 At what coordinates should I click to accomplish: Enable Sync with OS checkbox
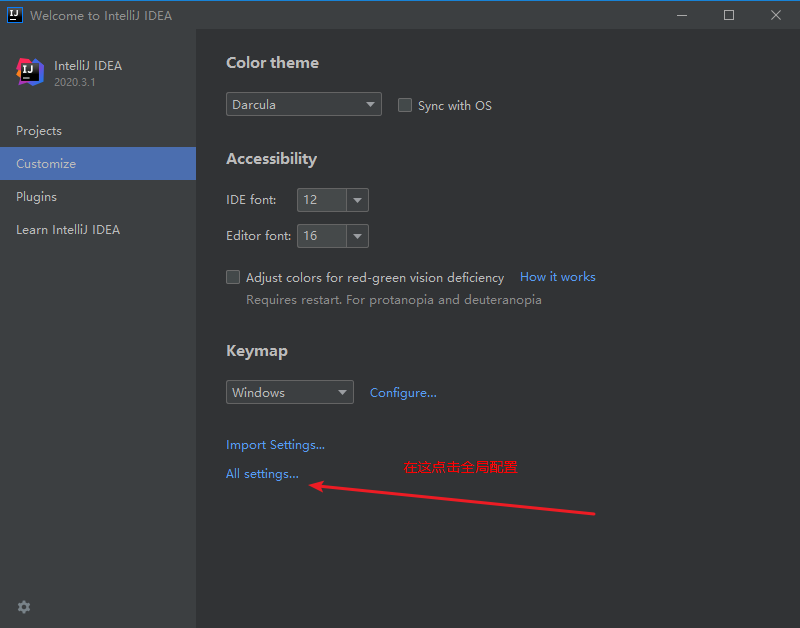[x=405, y=105]
